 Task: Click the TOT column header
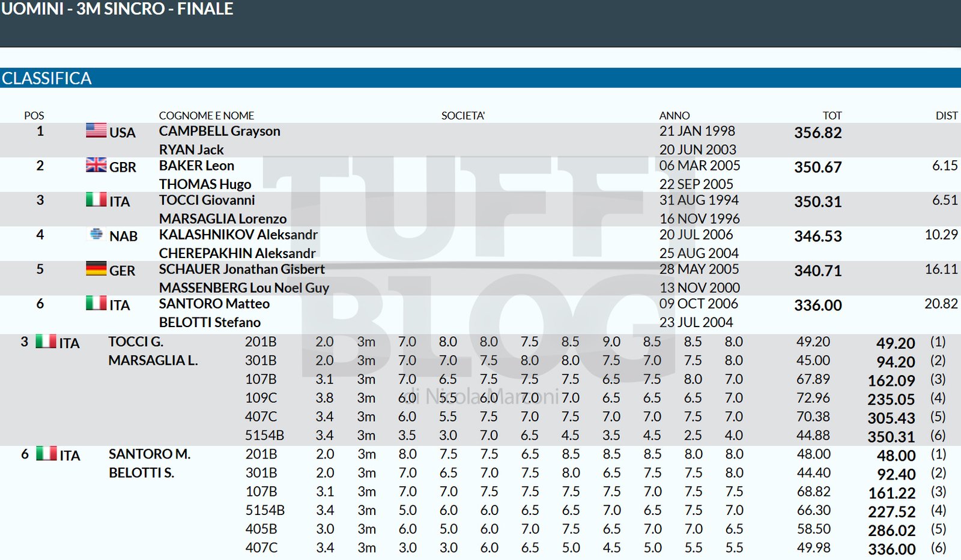tap(832, 115)
